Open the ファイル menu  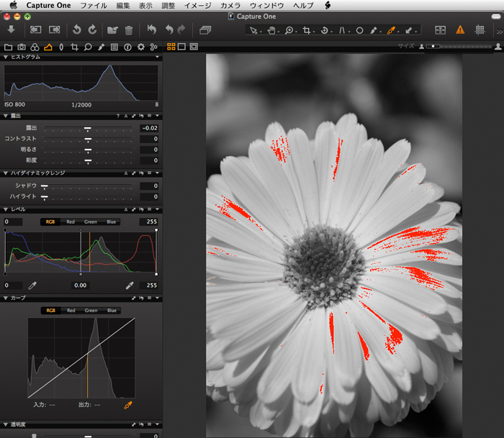[x=94, y=6]
